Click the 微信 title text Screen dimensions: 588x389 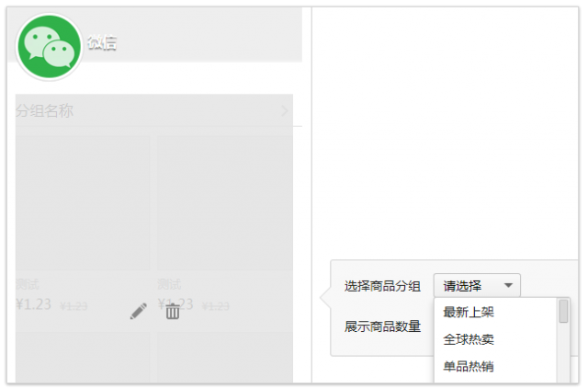[102, 43]
